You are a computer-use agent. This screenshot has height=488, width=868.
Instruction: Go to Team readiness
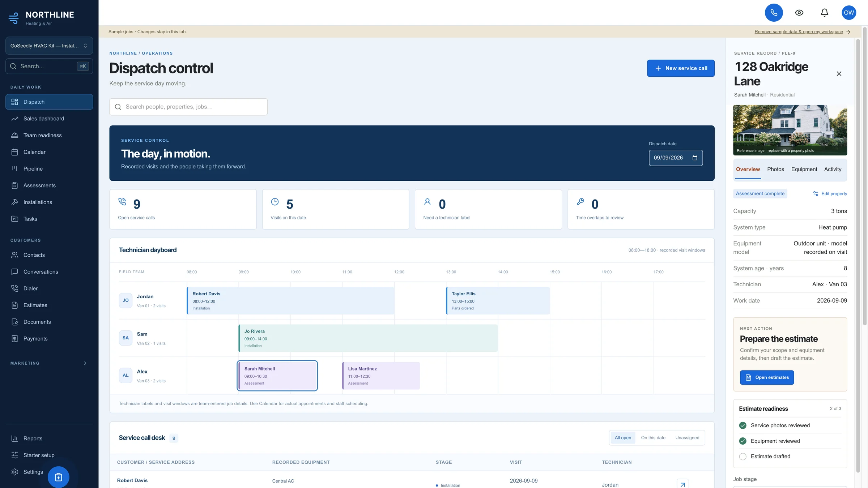[49, 135]
